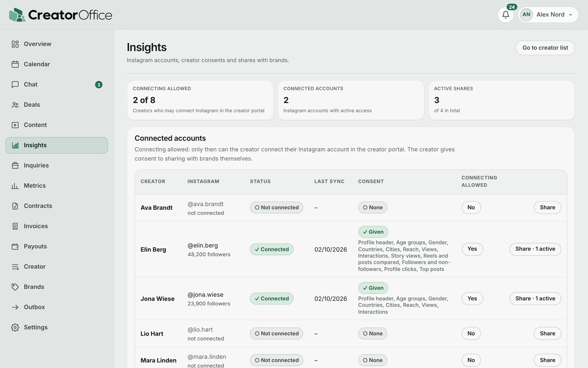Click the Metrics chart icon
588x368 pixels.
[x=15, y=186]
